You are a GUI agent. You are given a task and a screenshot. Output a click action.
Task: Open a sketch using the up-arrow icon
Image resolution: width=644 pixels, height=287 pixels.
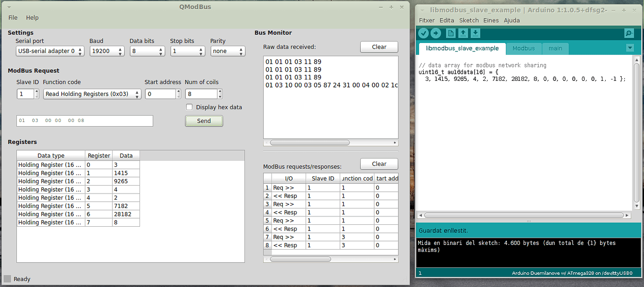coord(462,33)
